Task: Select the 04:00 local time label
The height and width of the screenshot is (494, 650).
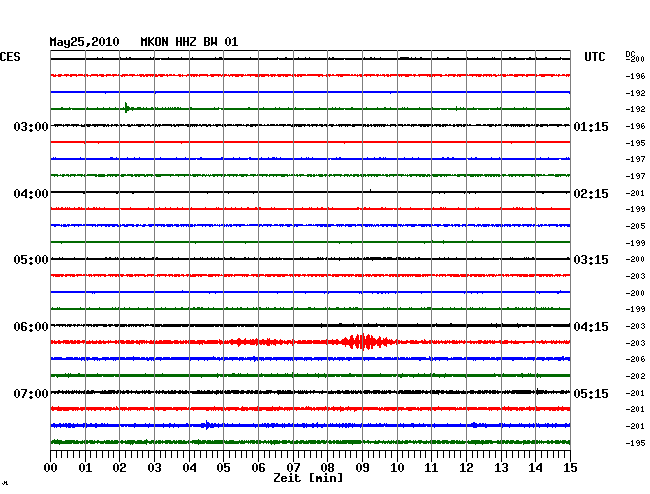Action: point(31,194)
